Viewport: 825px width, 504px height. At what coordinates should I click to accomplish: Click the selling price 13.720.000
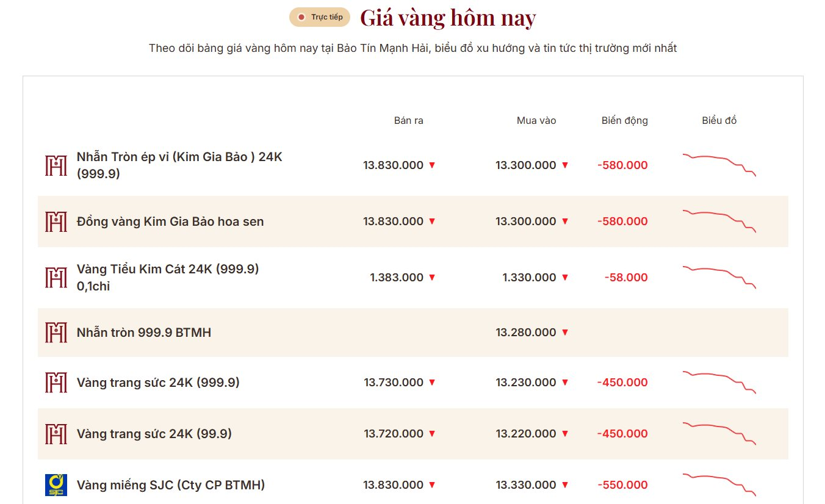click(x=394, y=434)
